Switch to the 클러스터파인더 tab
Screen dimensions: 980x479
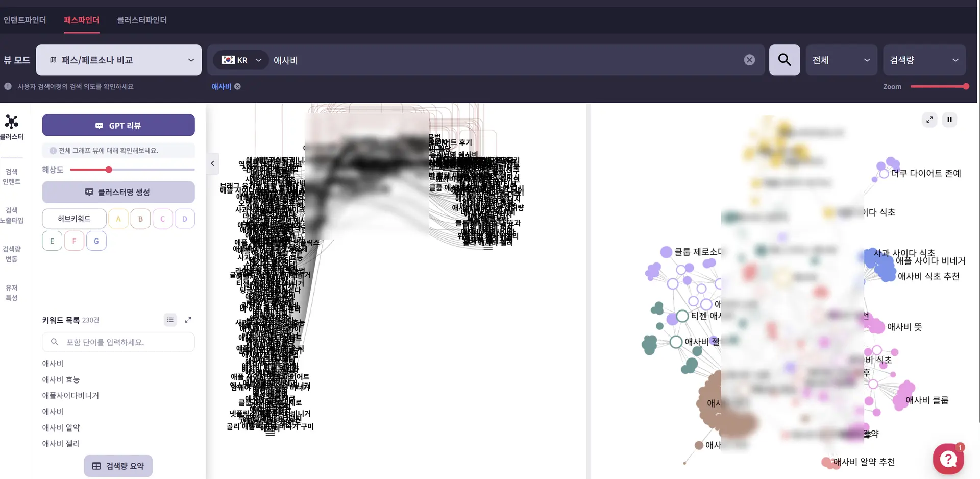coord(142,20)
